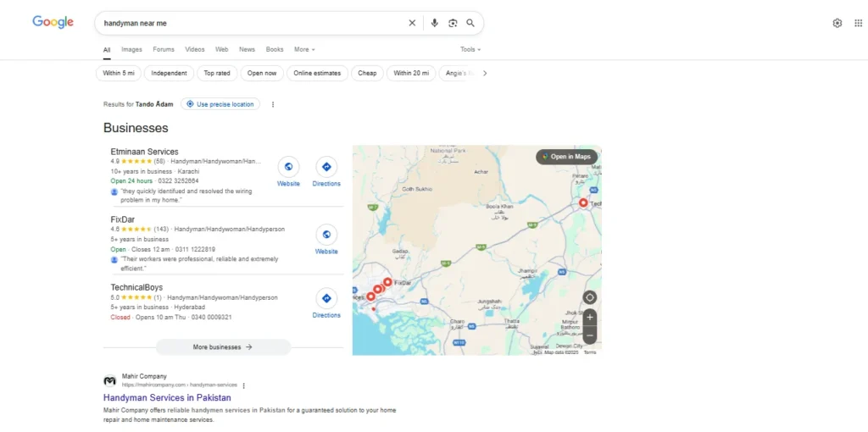Click the Etminaan Services review quote
The height and width of the screenshot is (432, 868).
(186, 196)
